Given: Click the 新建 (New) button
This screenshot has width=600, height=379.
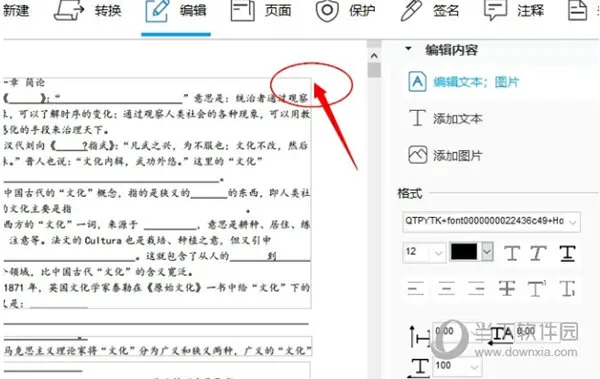Looking at the screenshot, I should [15, 11].
